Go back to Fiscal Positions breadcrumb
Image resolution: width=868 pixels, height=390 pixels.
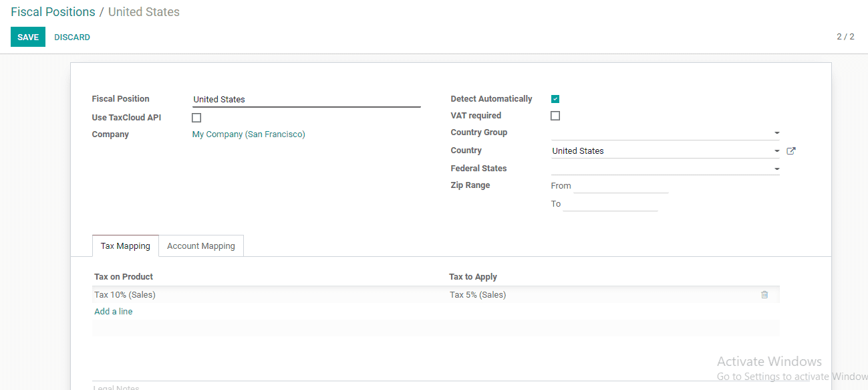pyautogui.click(x=53, y=12)
